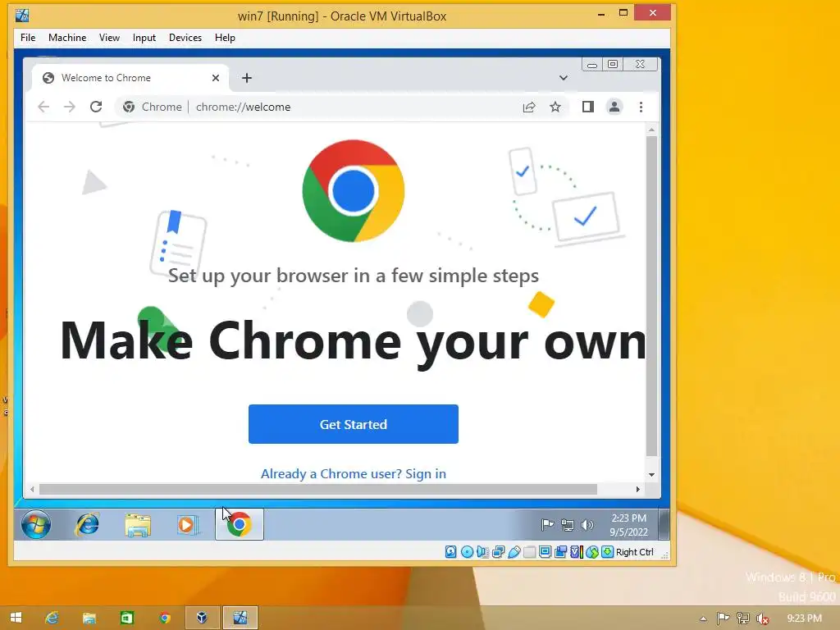Click the VirtualBox CPU/virtualization indicator
Image resolution: width=840 pixels, height=630 pixels.
(577, 552)
